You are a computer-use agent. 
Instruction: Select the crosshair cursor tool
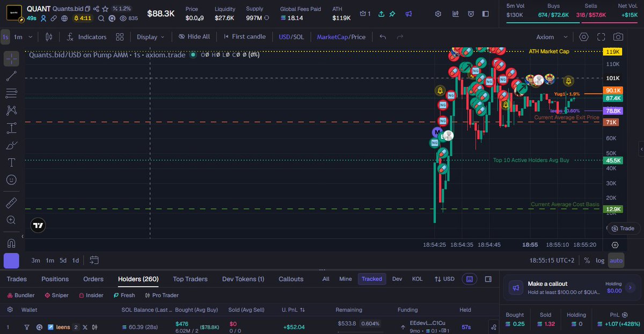[x=11, y=59]
